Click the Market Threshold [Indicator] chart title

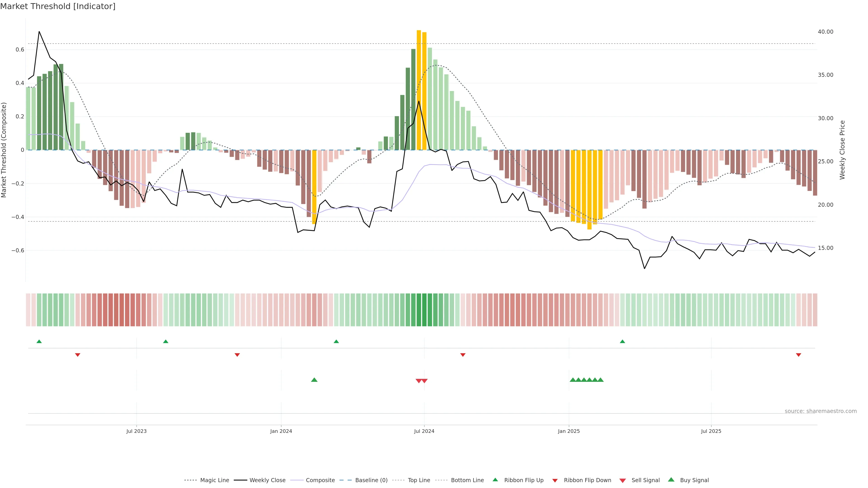tap(58, 6)
